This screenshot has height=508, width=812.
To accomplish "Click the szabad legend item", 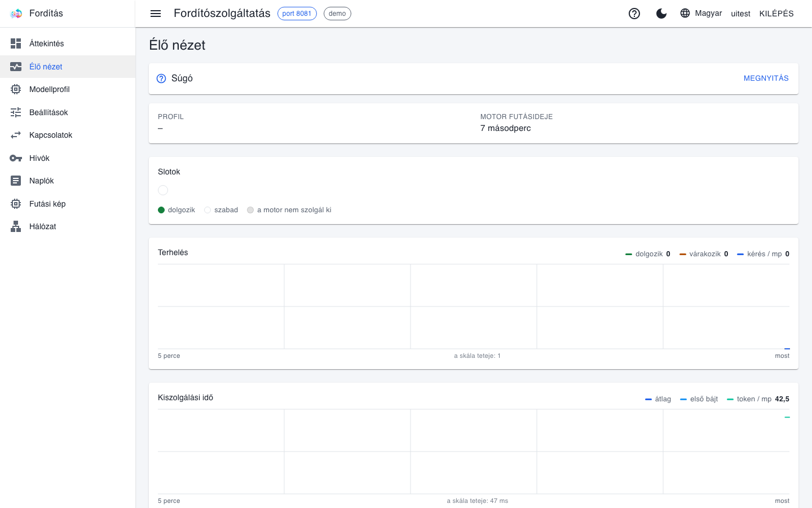I will [x=221, y=210].
